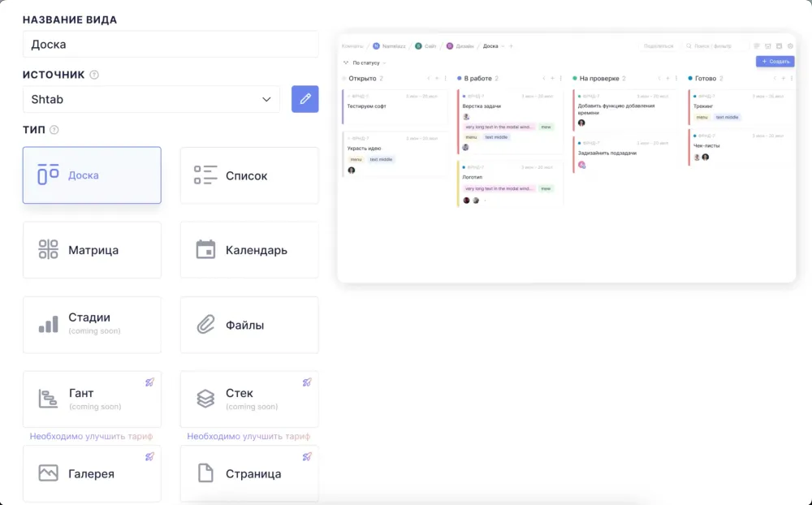The height and width of the screenshot is (505, 812).
Task: Open the Shtab source dropdown
Action: pyautogui.click(x=151, y=99)
